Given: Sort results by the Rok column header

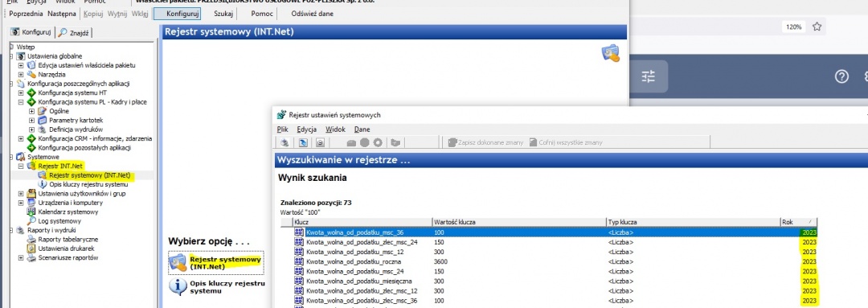Looking at the screenshot, I should pos(798,222).
